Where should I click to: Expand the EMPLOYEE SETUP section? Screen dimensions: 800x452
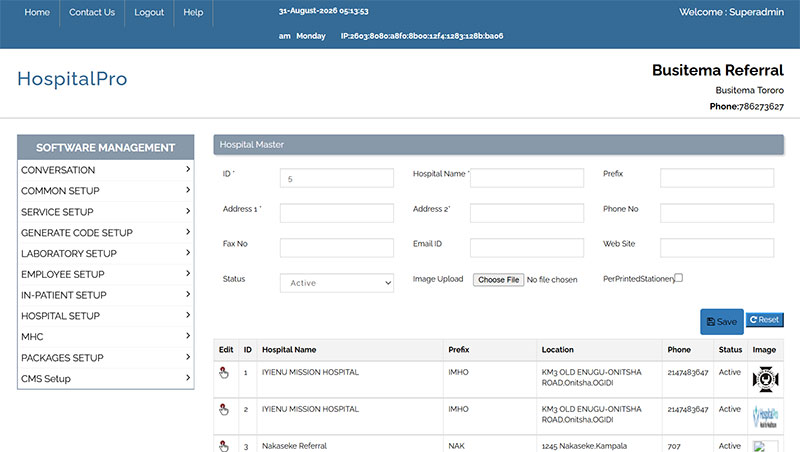coord(106,274)
